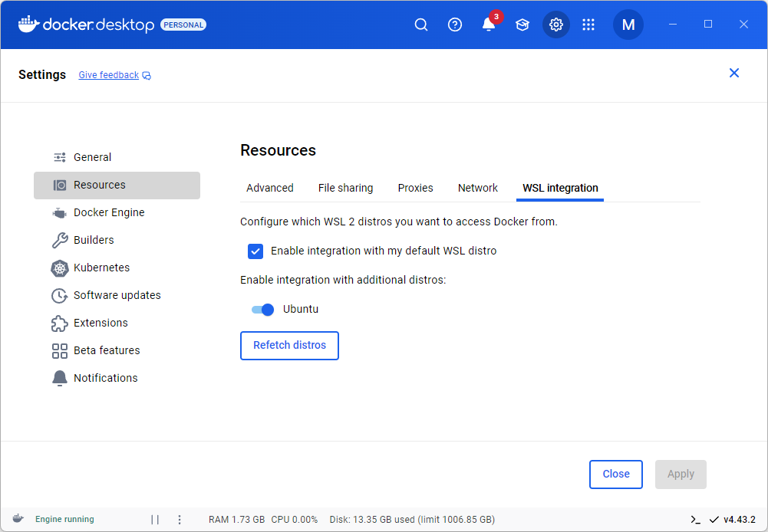
Task: Click the Settings gear icon
Action: point(556,25)
